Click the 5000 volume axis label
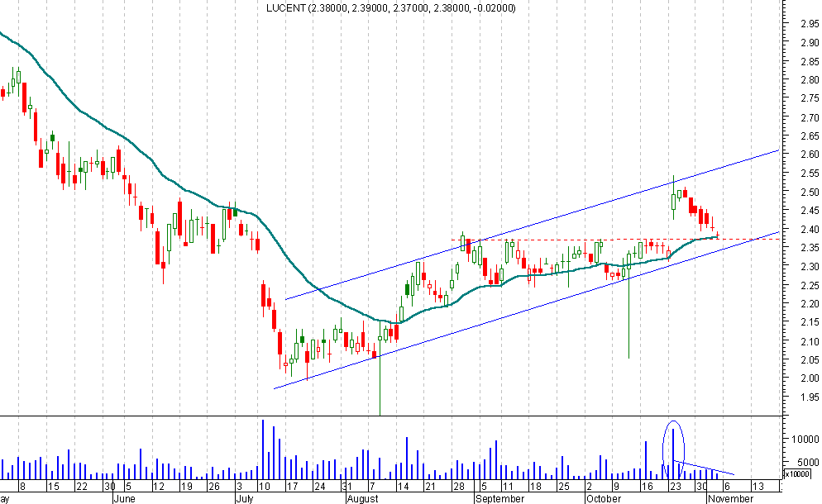This screenshot has width=822, height=504. 808,463
